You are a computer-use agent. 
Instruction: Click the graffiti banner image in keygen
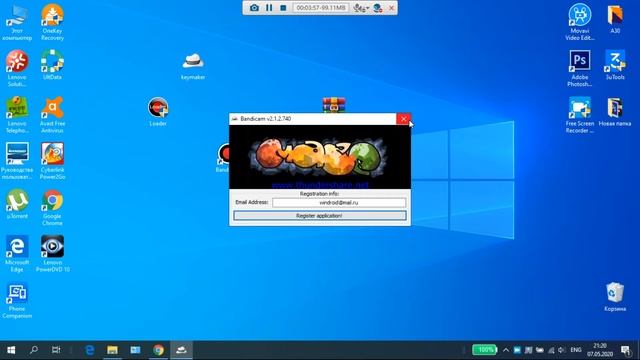point(320,157)
